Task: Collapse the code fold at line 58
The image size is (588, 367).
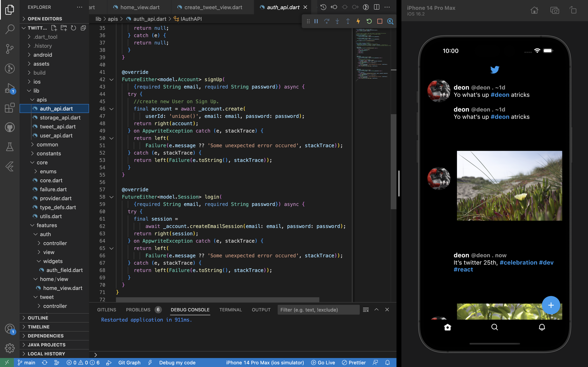Action: coord(111,197)
